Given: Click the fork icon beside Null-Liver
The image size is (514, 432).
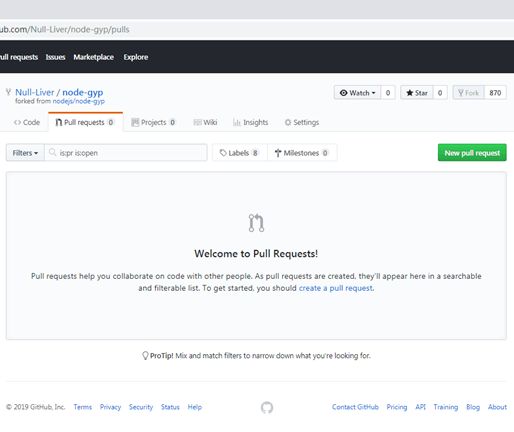Looking at the screenshot, I should 9,92.
